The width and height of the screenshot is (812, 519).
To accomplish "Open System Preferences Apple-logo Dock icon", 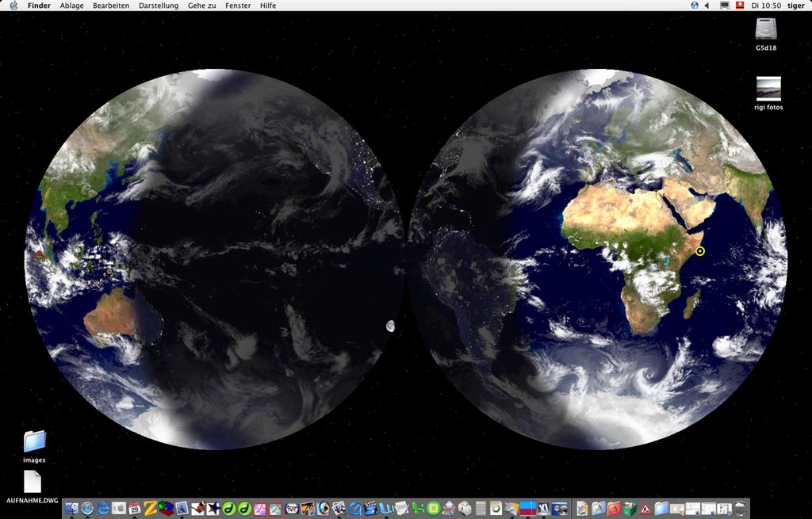I will click(x=119, y=508).
